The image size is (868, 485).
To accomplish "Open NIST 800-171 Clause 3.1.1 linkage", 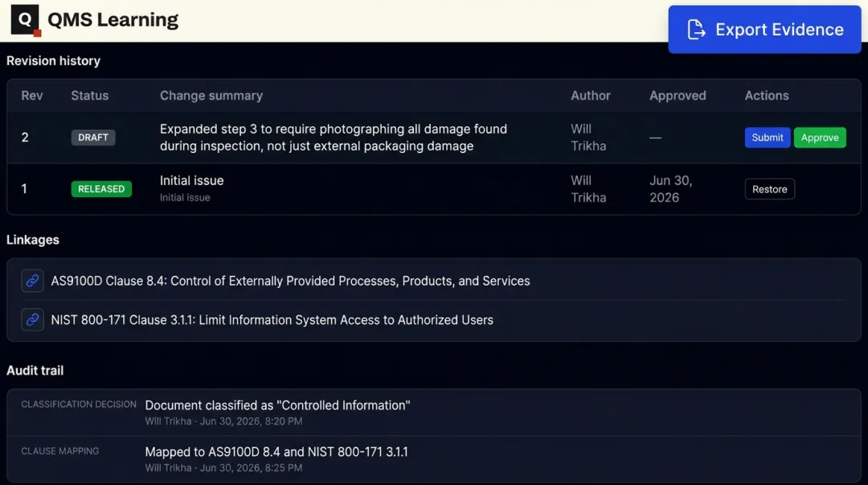I will click(272, 320).
